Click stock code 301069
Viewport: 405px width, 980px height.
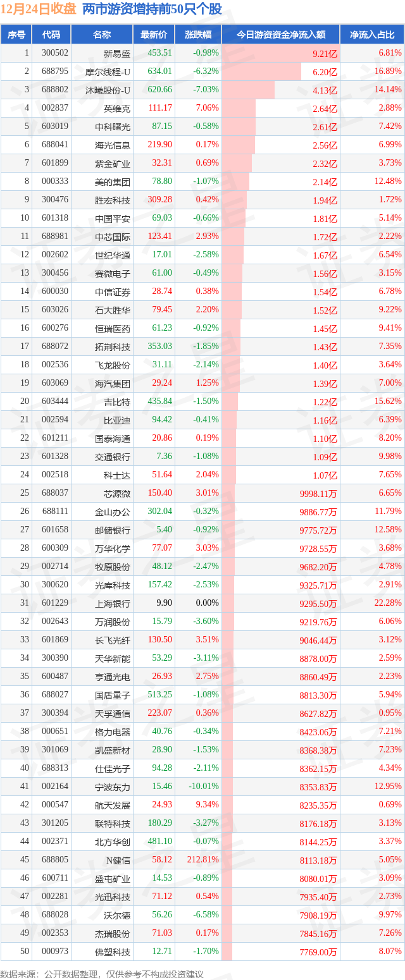point(54,750)
